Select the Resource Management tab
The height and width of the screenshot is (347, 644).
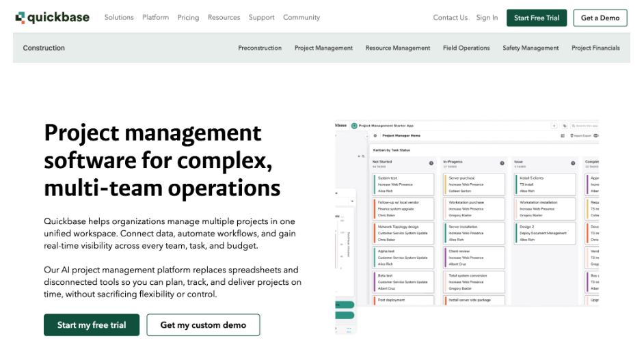coord(398,48)
